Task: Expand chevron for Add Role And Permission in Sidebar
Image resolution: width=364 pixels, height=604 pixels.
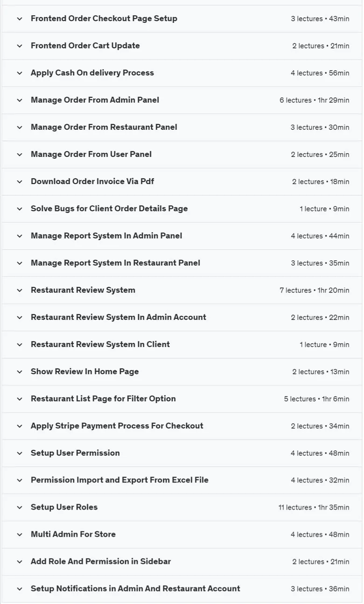Action: point(19,561)
